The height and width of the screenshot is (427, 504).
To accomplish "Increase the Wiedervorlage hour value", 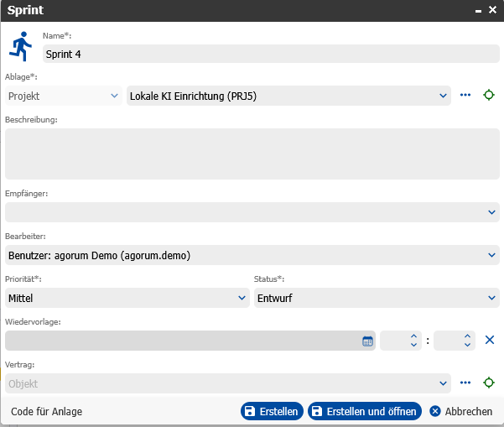I will click(x=413, y=336).
